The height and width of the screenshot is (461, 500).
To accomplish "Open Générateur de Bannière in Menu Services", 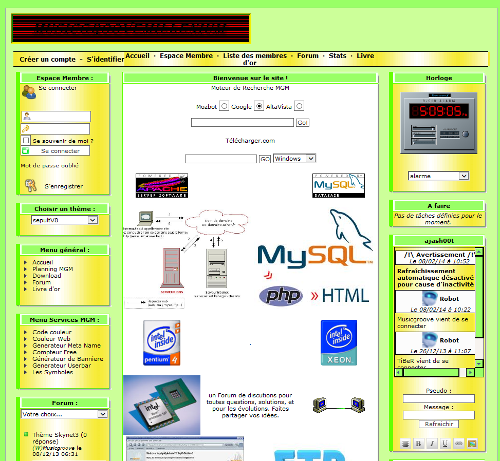I will pyautogui.click(x=68, y=359).
